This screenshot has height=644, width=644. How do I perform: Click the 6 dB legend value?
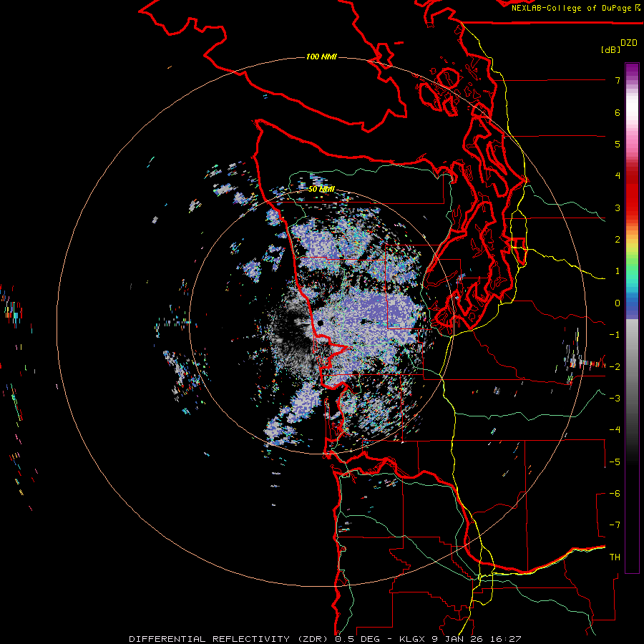618,112
